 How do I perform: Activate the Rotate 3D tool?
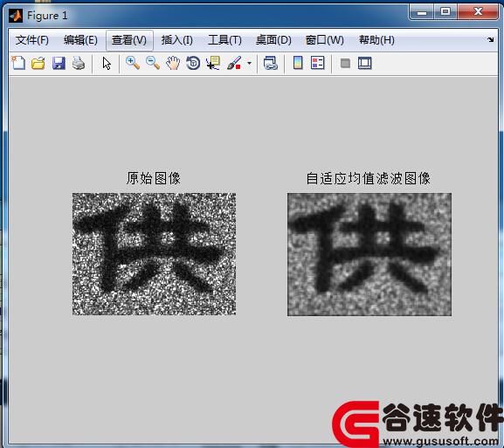coord(193,63)
